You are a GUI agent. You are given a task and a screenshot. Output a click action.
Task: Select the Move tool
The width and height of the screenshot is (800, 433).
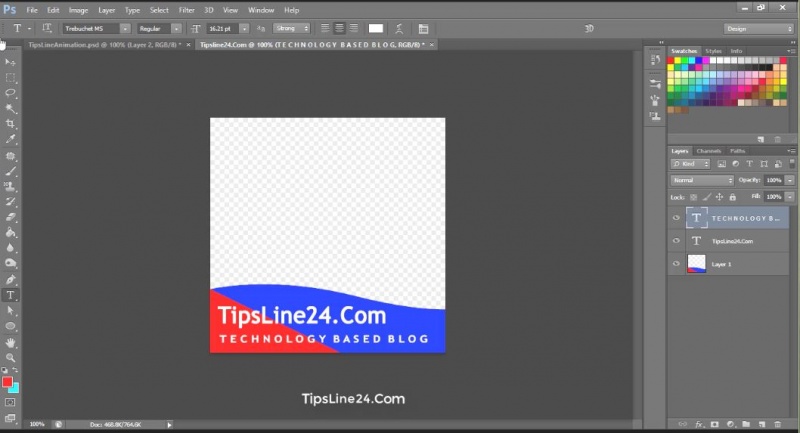click(10, 62)
